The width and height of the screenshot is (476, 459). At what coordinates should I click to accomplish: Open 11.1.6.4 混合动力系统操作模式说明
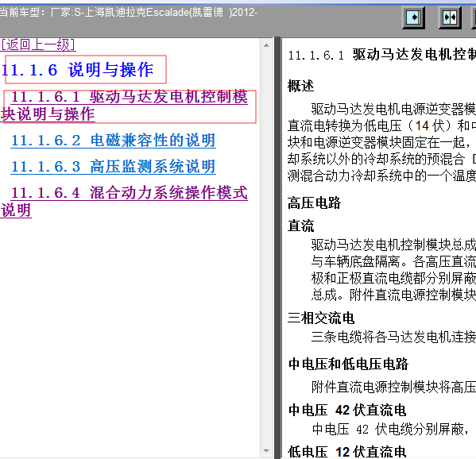(125, 202)
